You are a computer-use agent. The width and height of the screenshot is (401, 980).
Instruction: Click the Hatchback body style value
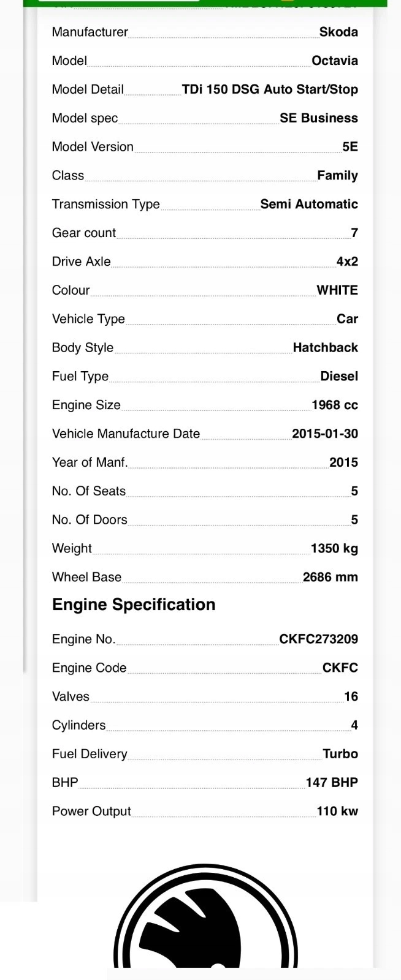pos(326,347)
